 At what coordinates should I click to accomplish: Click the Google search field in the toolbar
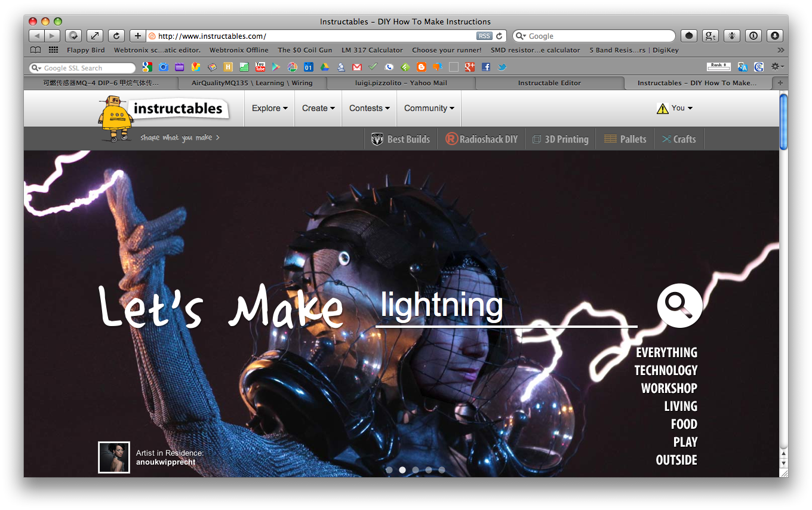(x=593, y=36)
